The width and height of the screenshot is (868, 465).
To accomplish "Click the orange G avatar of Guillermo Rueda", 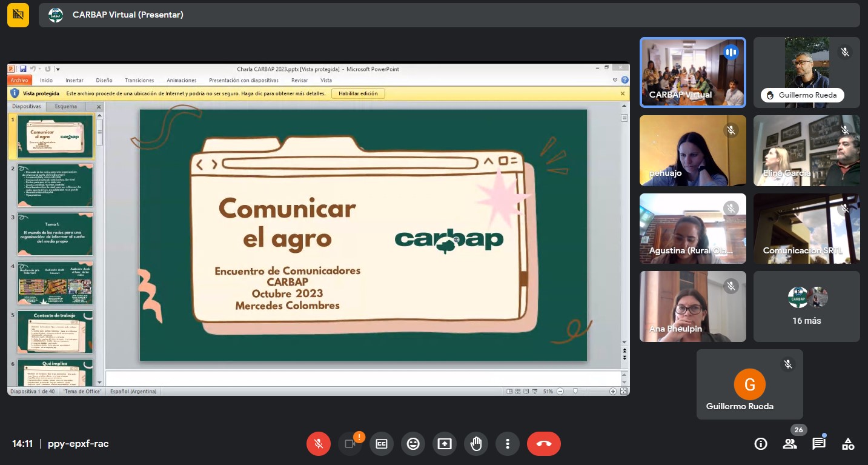I will (750, 384).
